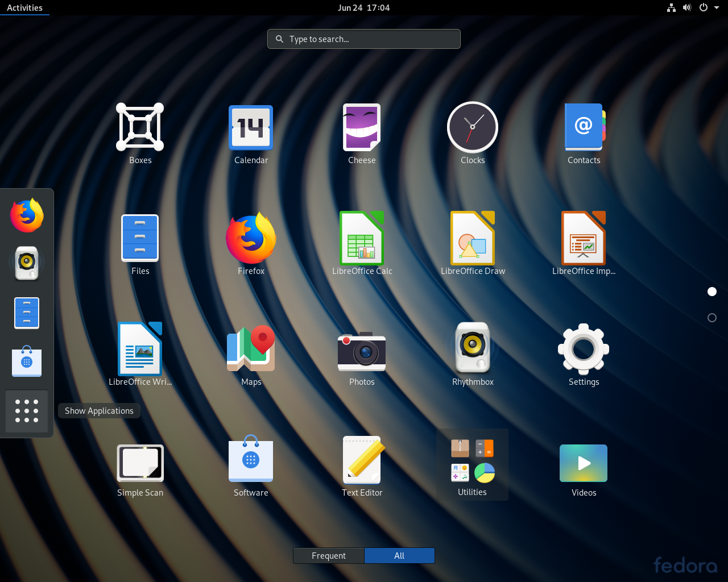Launch the Contacts app
The height and width of the screenshot is (582, 728).
[584, 134]
